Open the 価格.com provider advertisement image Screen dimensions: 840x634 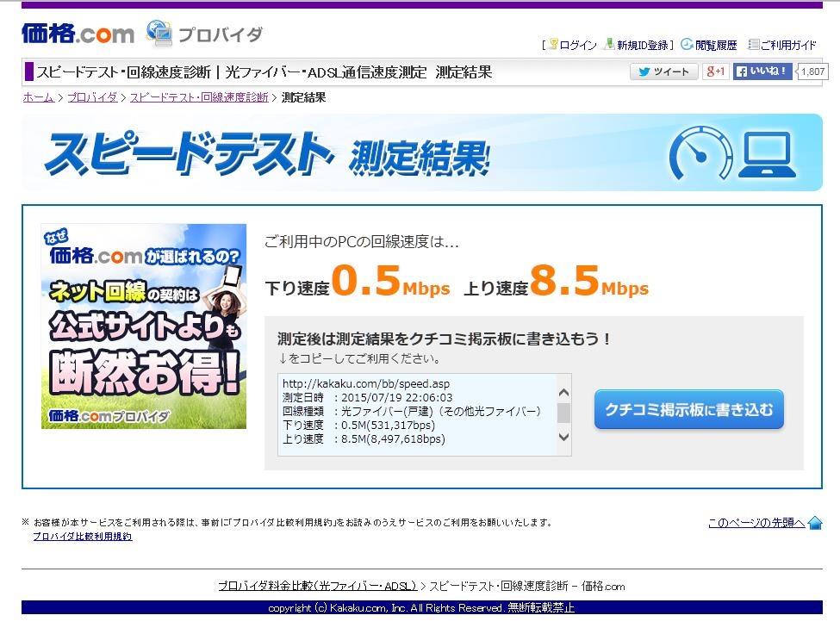[x=144, y=326]
